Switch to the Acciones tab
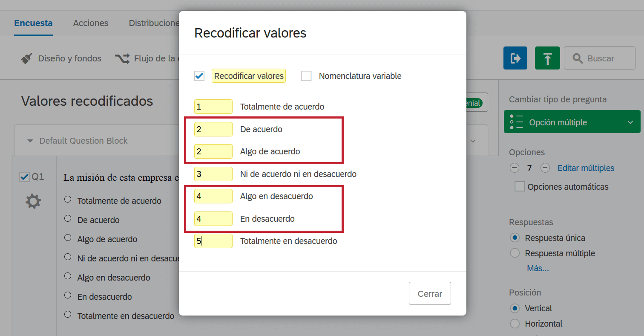Image resolution: width=644 pixels, height=336 pixels. pyautogui.click(x=90, y=23)
